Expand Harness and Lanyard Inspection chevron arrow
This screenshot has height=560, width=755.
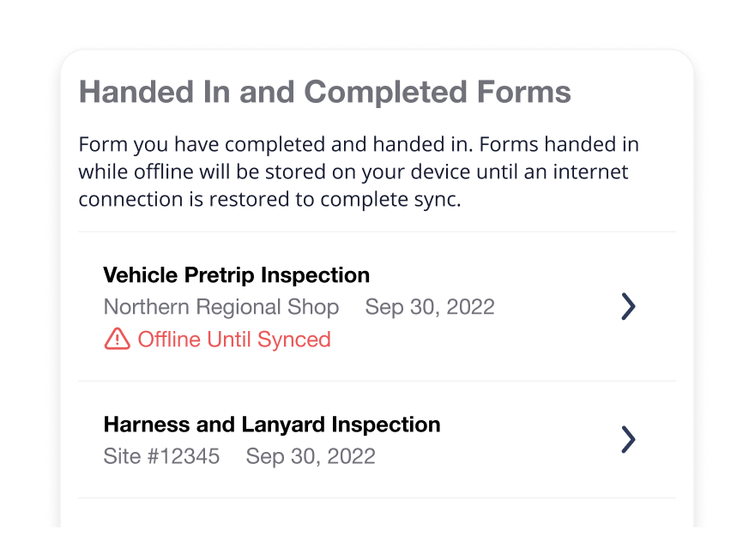tap(628, 440)
